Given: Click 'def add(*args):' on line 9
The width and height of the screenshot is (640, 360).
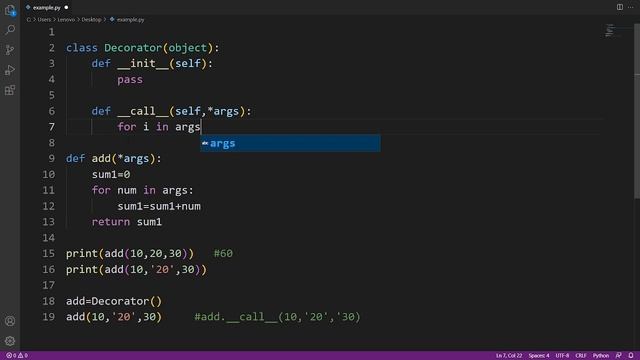Looking at the screenshot, I should (x=114, y=158).
